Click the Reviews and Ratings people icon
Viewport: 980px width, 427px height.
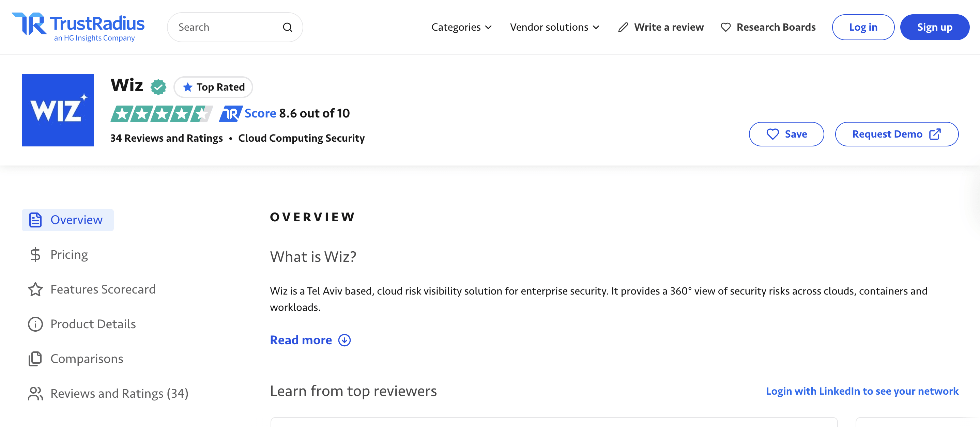pos(35,393)
